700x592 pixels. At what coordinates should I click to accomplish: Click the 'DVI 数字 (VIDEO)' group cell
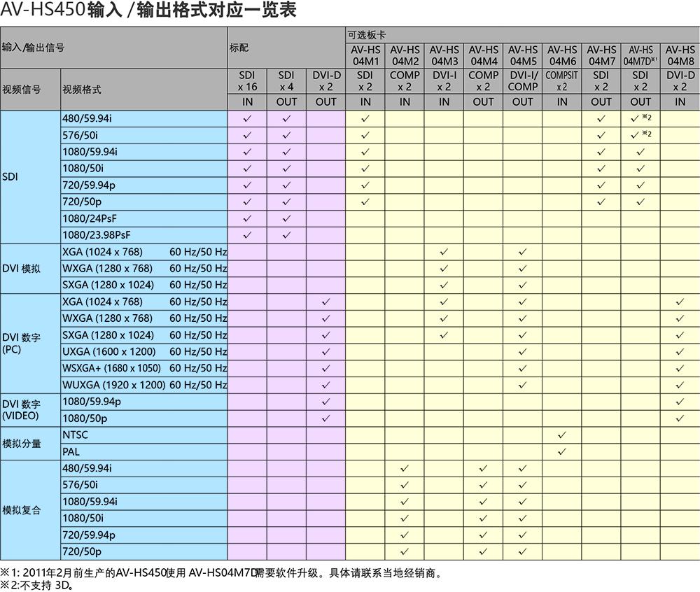tap(30, 410)
